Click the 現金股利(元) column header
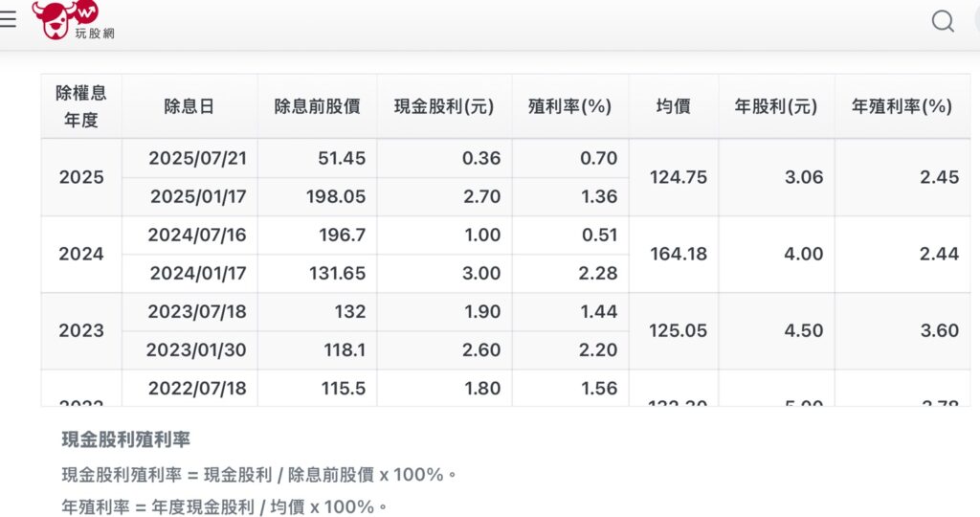The height and width of the screenshot is (517, 980). 444,106
